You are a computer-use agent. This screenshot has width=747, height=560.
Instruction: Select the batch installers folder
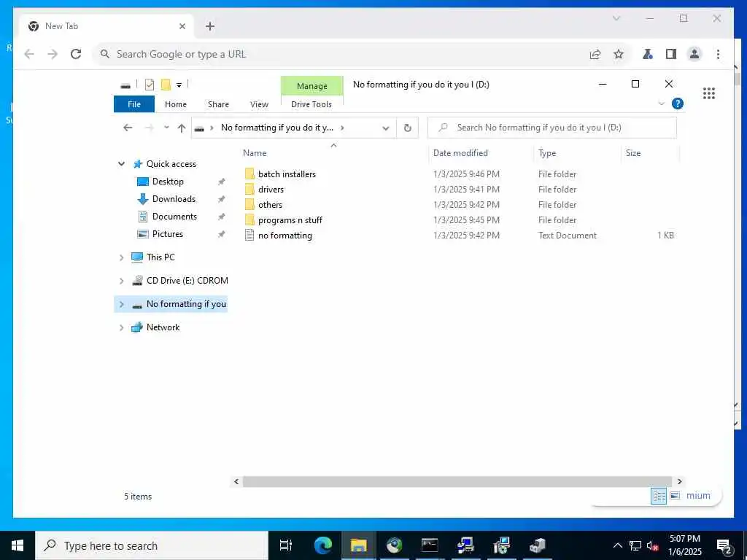287,174
